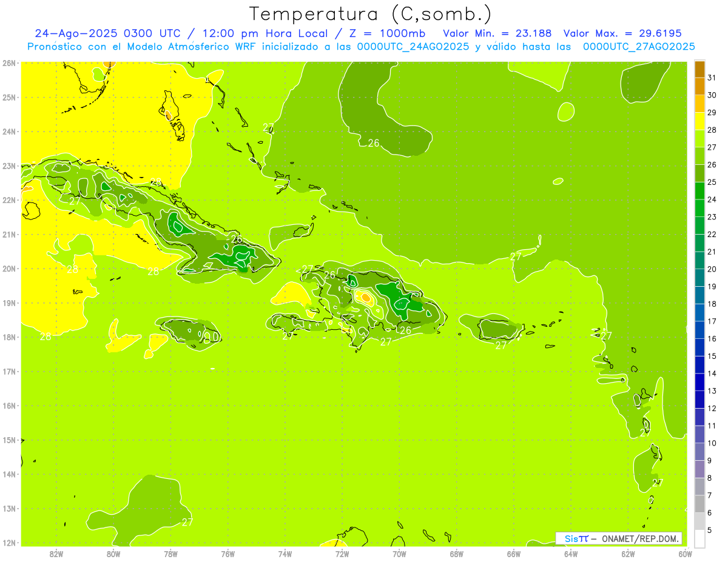Click the title Temperatura (C,somb.)
Screen dimensions: 728x562
point(369,13)
